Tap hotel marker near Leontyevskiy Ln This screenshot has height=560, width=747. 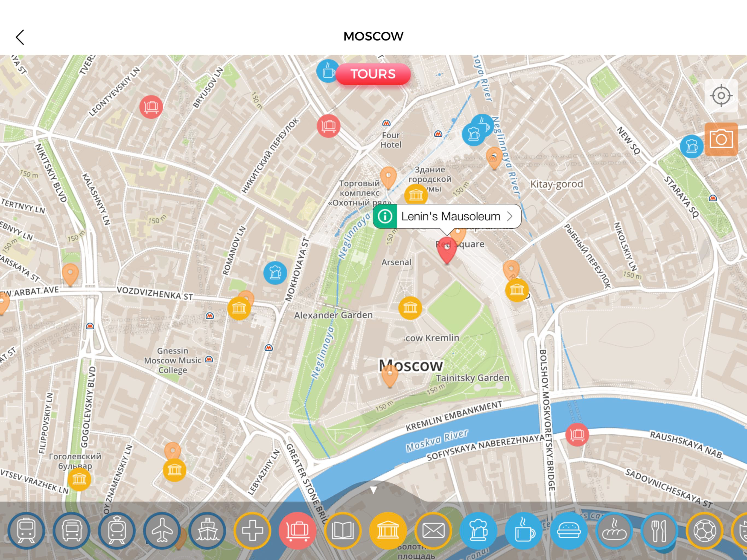[x=151, y=107]
